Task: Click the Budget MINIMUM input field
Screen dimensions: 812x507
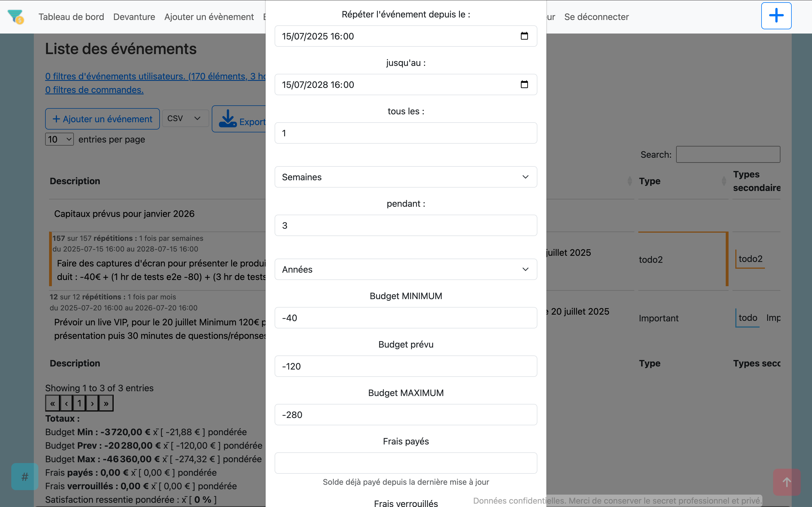Action: (406, 318)
